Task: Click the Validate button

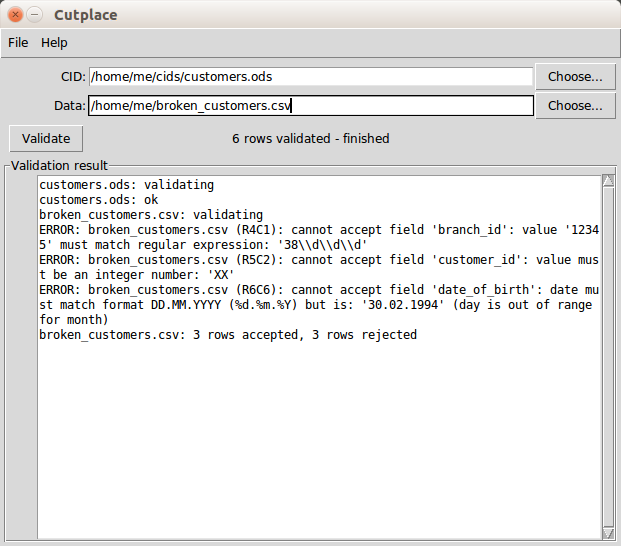Action: 46,139
